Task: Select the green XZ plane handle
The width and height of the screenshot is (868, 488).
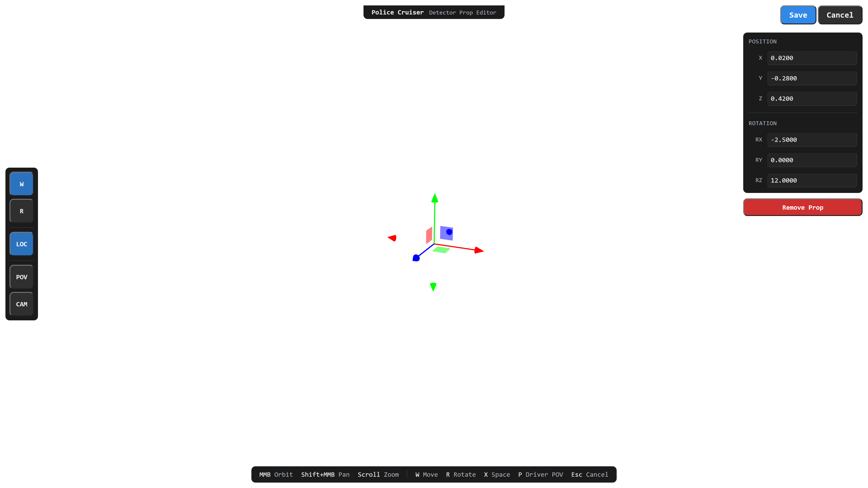Action: pos(441,250)
